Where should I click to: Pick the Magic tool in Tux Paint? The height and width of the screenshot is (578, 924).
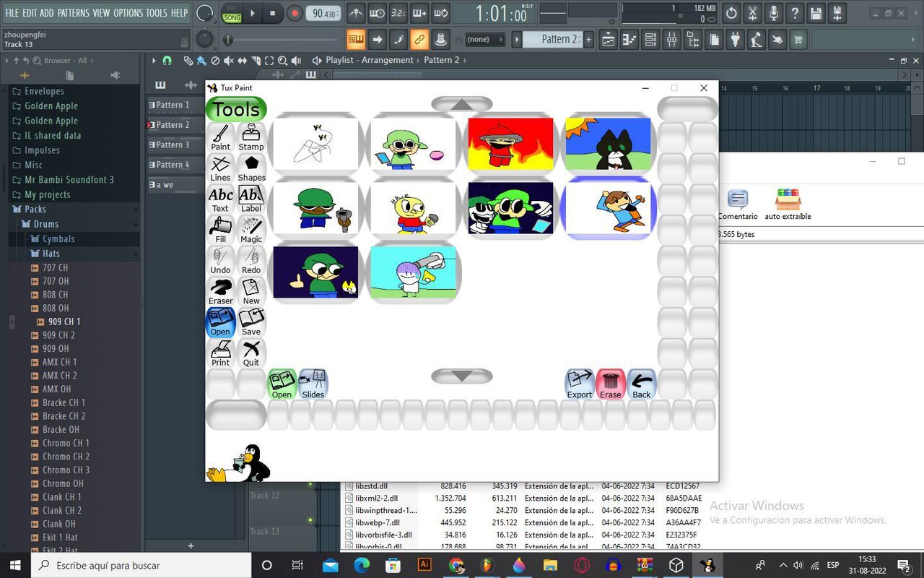(x=251, y=230)
